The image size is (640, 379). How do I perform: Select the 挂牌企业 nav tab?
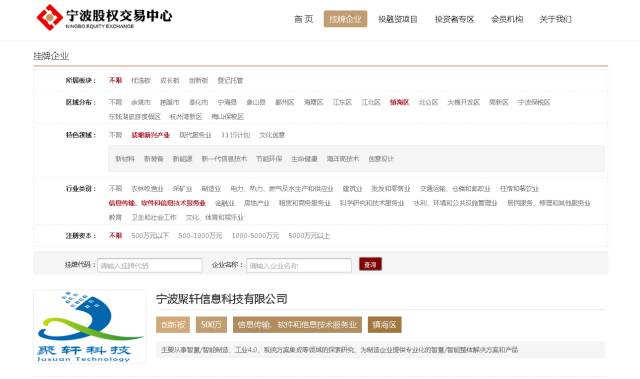pos(345,19)
